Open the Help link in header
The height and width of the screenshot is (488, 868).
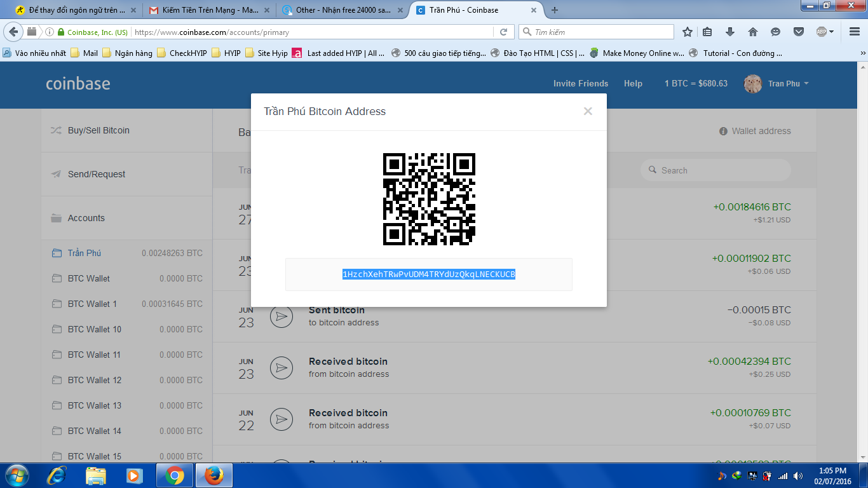633,83
